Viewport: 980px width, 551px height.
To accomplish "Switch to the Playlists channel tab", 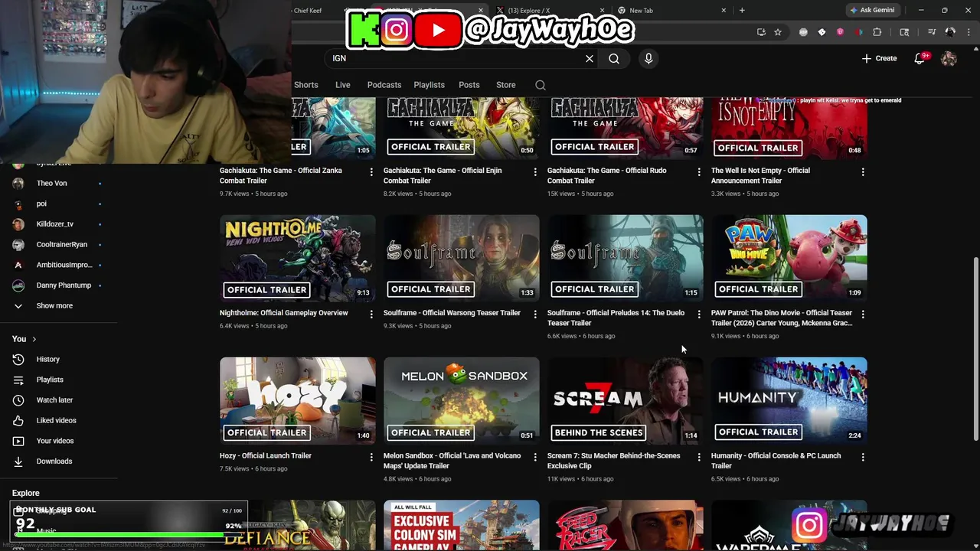I will click(x=429, y=85).
